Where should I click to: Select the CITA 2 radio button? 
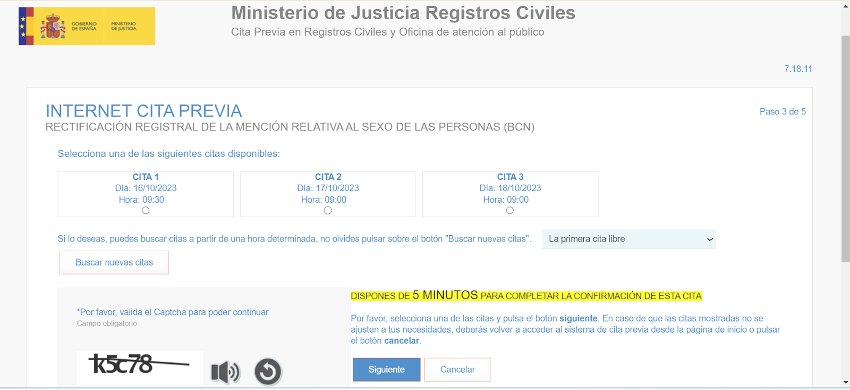point(327,210)
